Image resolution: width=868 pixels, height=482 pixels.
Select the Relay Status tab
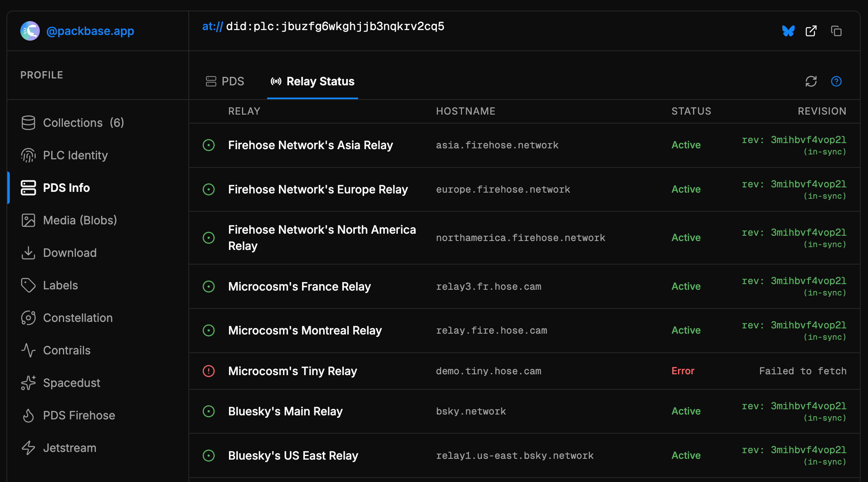click(313, 81)
